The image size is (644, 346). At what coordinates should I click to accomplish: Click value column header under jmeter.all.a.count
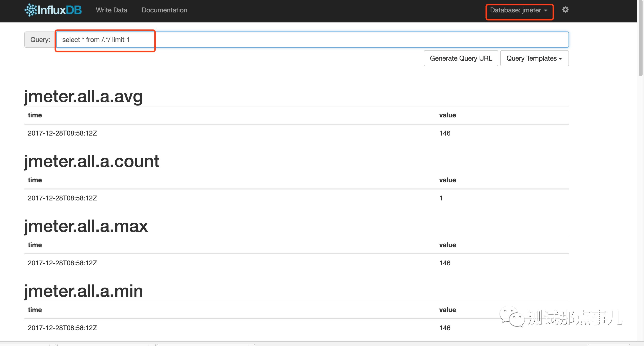tap(447, 180)
